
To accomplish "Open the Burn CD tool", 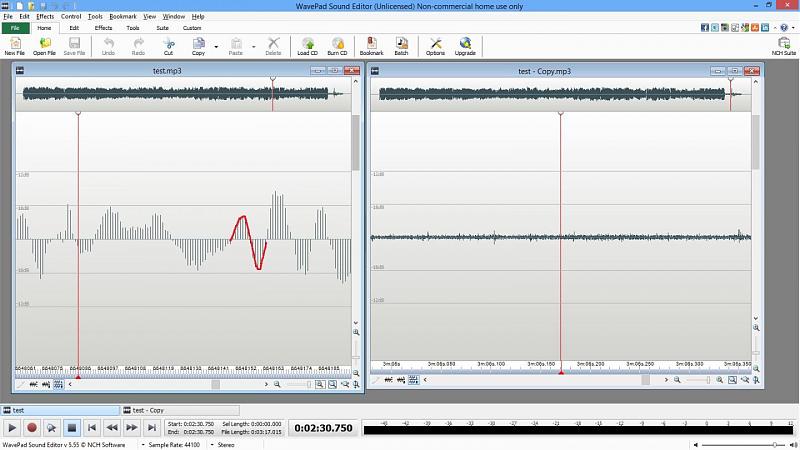I will click(337, 46).
